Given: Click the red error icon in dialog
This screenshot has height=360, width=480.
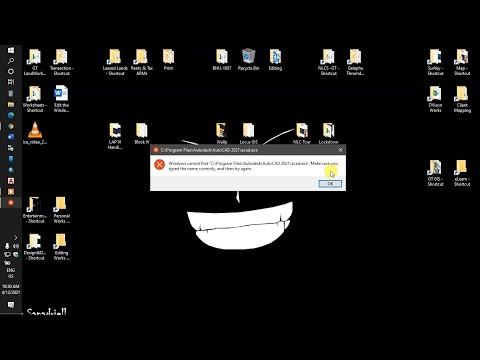Looking at the screenshot, I should (x=159, y=164).
